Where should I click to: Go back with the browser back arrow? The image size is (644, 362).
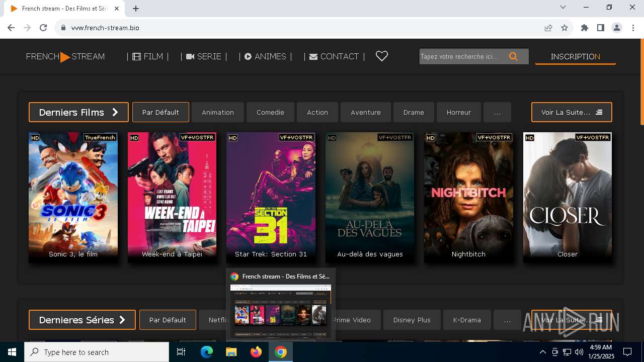coord(11,28)
